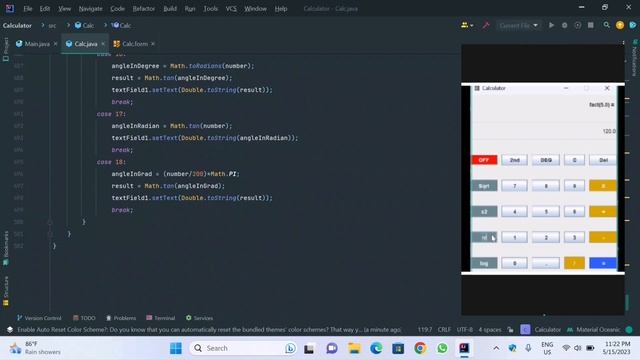
Task: Click the Windows taskbar Search box
Action: [244, 348]
